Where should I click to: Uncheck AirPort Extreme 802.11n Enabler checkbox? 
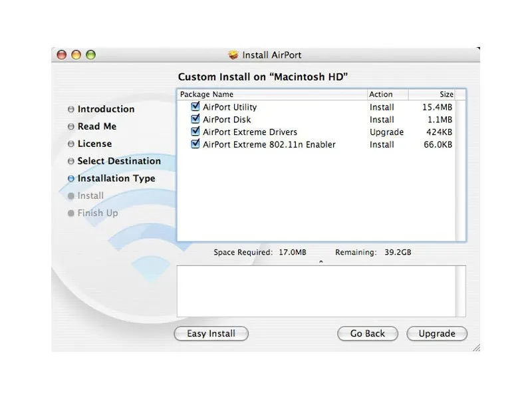[x=196, y=144]
